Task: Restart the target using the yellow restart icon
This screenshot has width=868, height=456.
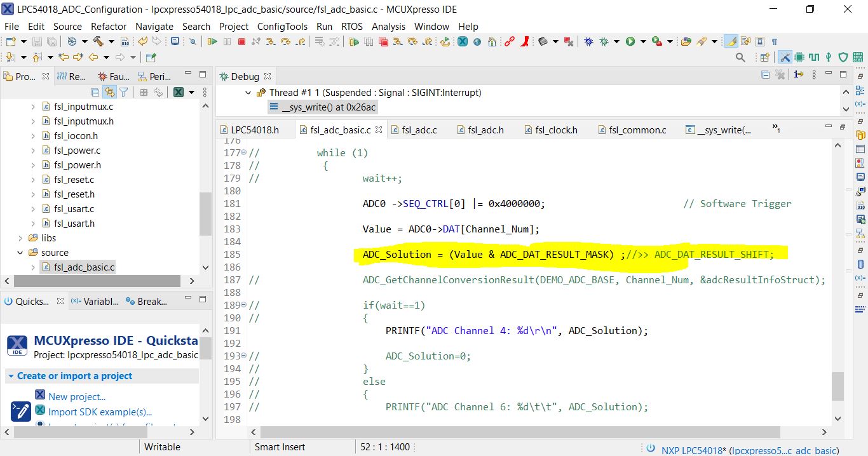Action: tap(445, 42)
